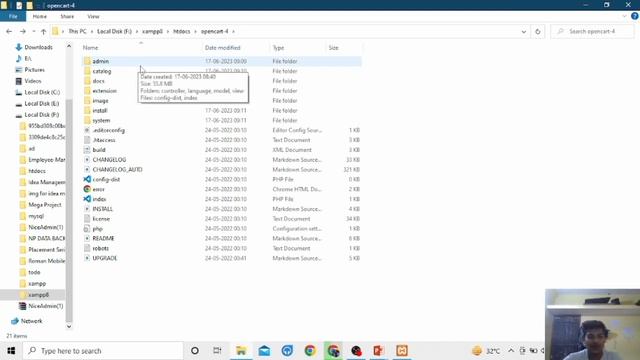Select the php configuration file

(x=98, y=229)
